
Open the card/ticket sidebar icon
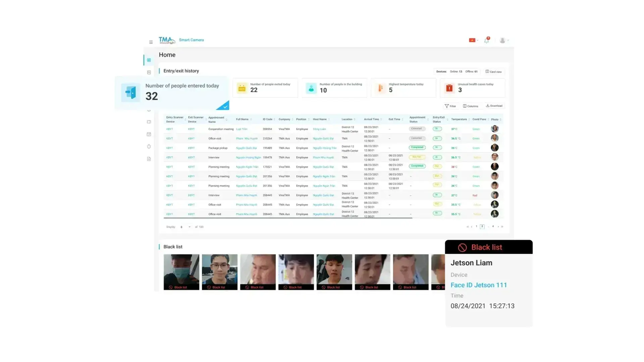(149, 122)
